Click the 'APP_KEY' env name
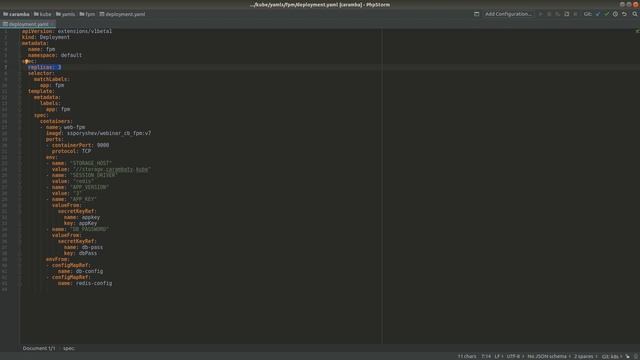Image resolution: width=640 pixels, height=360 pixels. [83, 199]
